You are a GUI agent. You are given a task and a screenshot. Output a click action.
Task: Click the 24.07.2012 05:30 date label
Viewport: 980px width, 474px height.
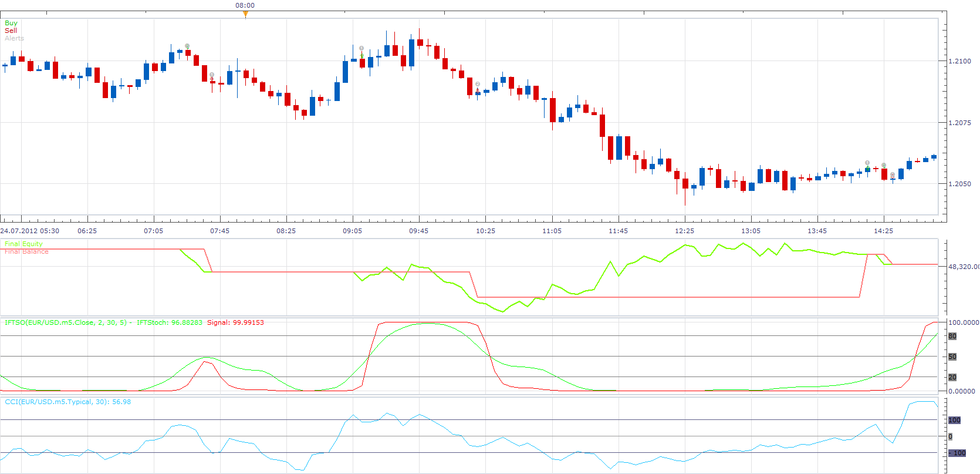pyautogui.click(x=30, y=231)
